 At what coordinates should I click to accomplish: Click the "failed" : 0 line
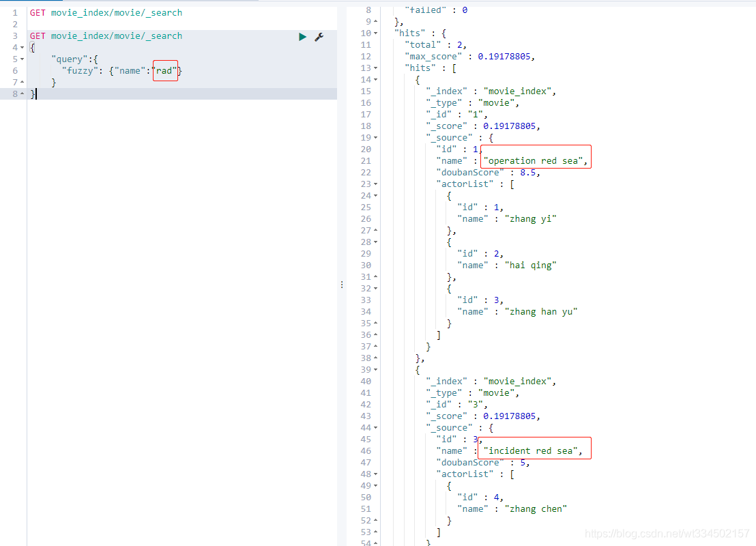coord(437,10)
